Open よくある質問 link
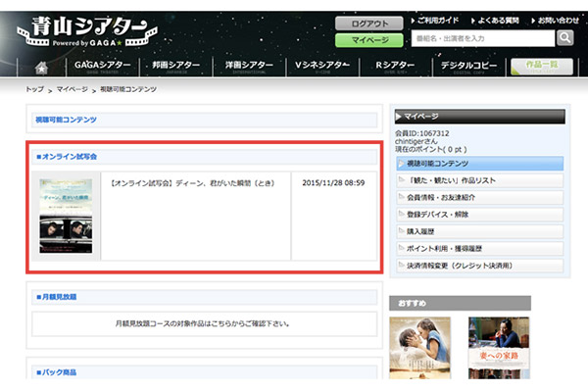The image size is (588, 391). pyautogui.click(x=495, y=21)
